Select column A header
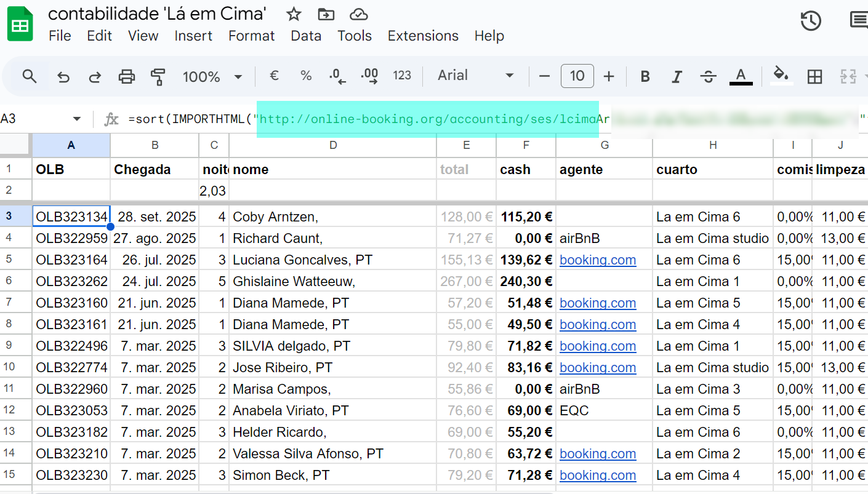868x494 pixels. 71,145
